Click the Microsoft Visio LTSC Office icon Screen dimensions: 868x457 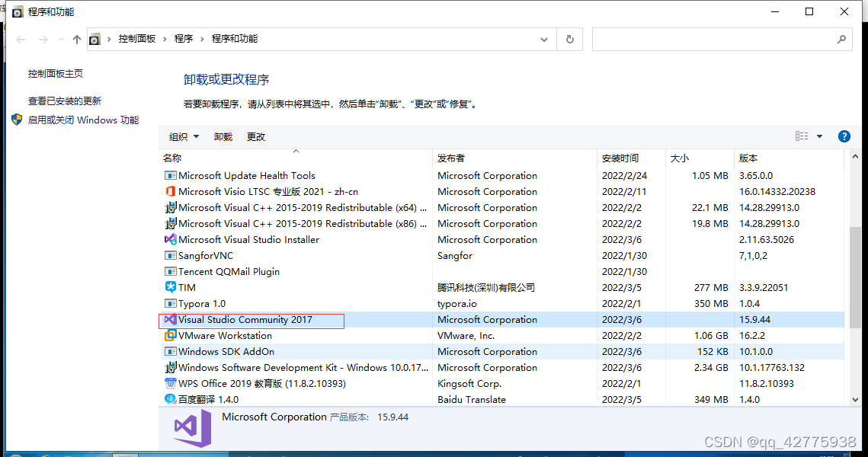(171, 191)
